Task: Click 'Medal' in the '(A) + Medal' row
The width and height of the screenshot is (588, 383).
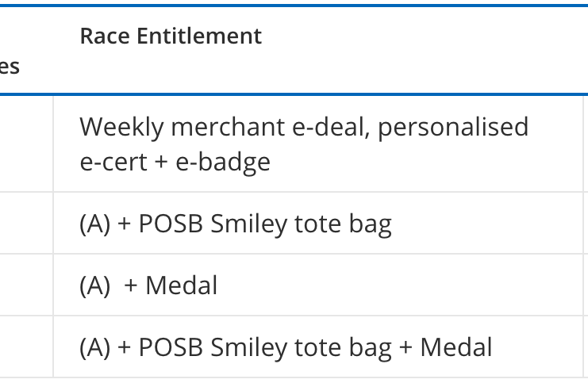Action: pos(182,285)
